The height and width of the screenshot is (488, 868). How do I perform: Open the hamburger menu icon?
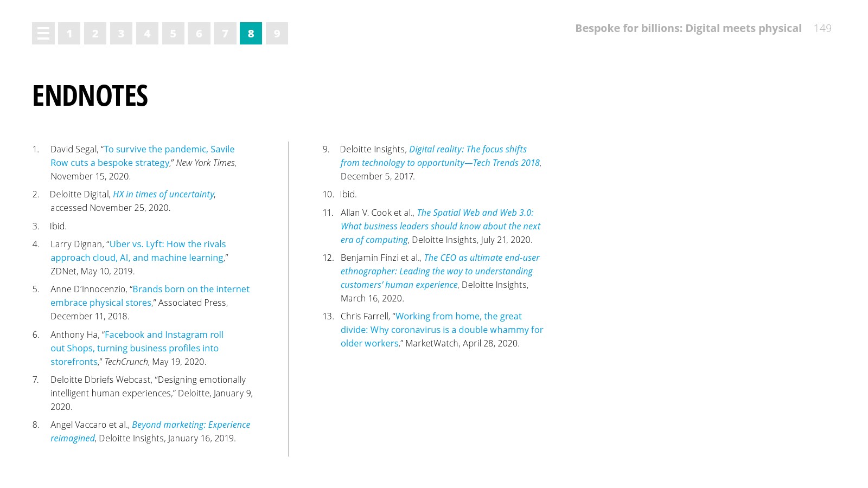tap(43, 34)
